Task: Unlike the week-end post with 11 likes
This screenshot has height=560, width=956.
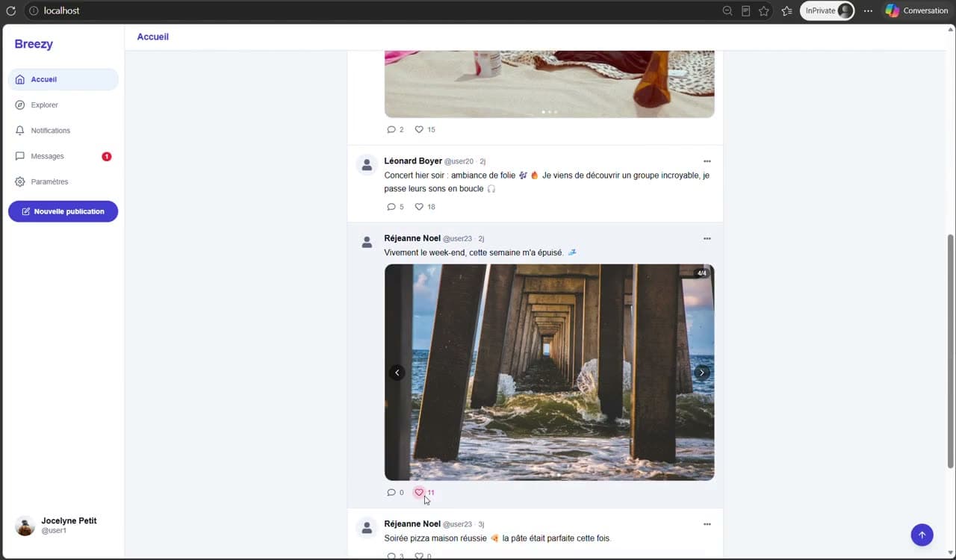Action: click(424, 493)
